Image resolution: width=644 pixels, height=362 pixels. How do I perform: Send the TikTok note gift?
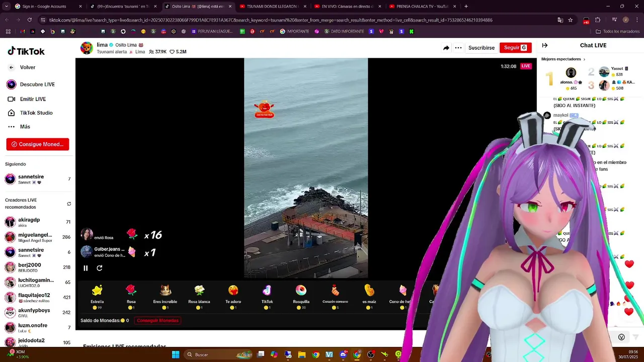pyautogui.click(x=267, y=297)
